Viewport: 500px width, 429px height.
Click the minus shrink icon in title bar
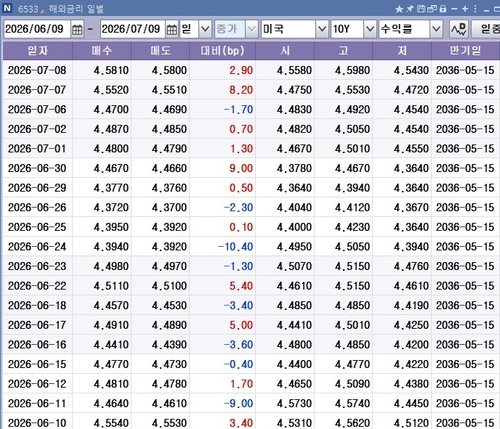click(454, 9)
